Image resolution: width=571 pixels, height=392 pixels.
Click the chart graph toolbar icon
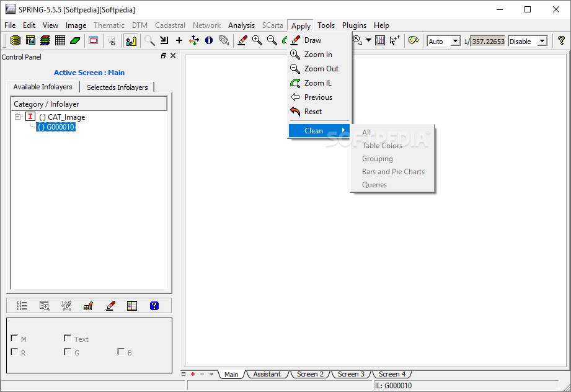click(380, 40)
